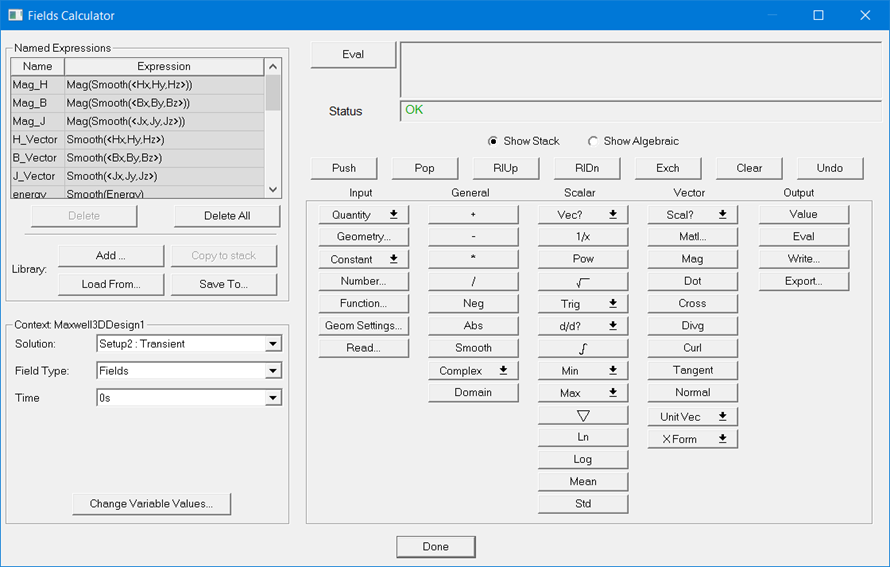Click the square root symbol button
The image size is (890, 567).
coord(583,282)
